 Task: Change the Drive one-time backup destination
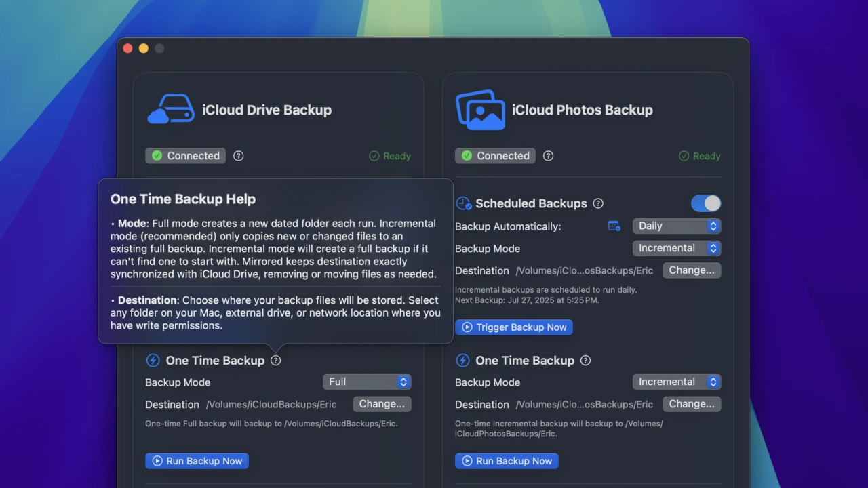(382, 404)
